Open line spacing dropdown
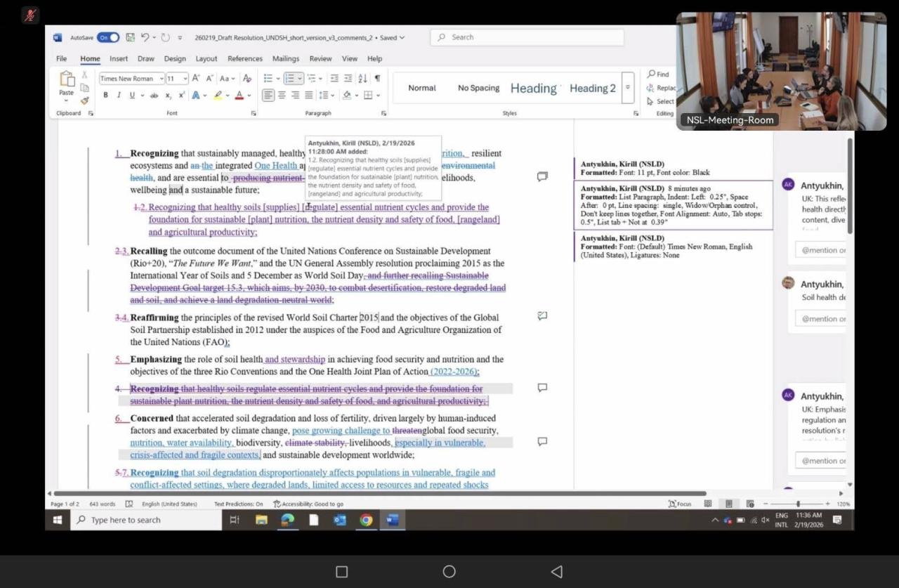The image size is (899, 588). [x=332, y=96]
